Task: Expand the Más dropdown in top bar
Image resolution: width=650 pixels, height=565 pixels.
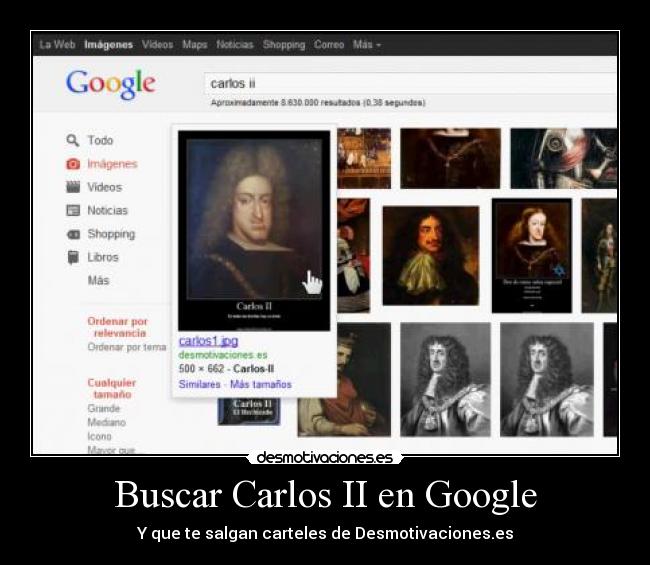Action: pos(366,45)
